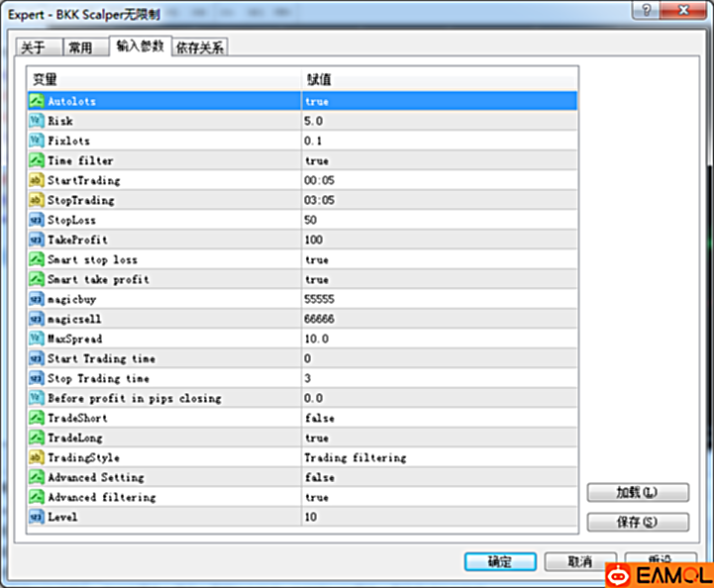Click the icon beside StopTrading

(x=37, y=200)
